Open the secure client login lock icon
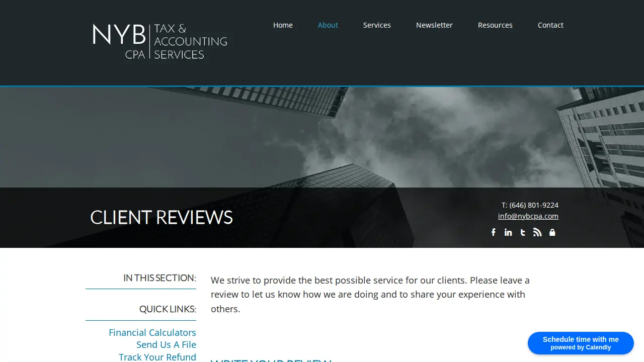 click(x=552, y=232)
